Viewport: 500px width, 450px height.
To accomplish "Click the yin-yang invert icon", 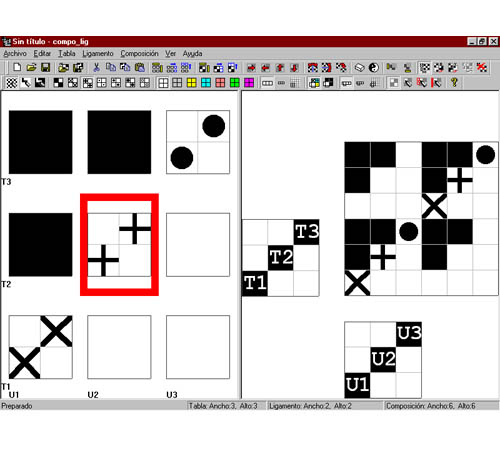I will click(374, 68).
